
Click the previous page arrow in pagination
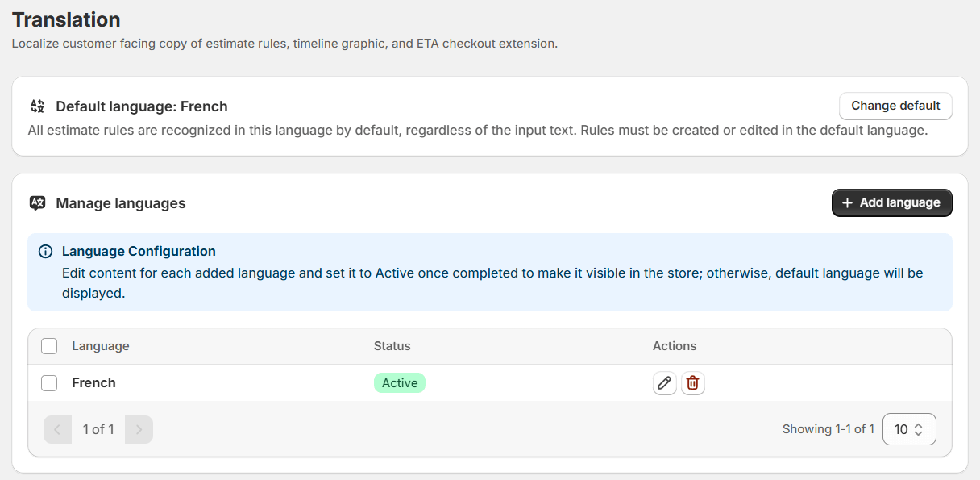pos(57,428)
